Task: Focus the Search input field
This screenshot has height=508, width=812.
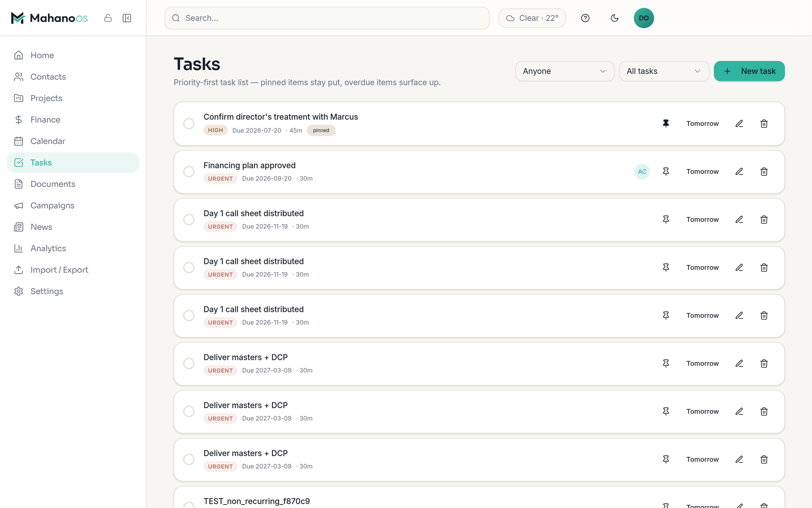Action: point(327,18)
